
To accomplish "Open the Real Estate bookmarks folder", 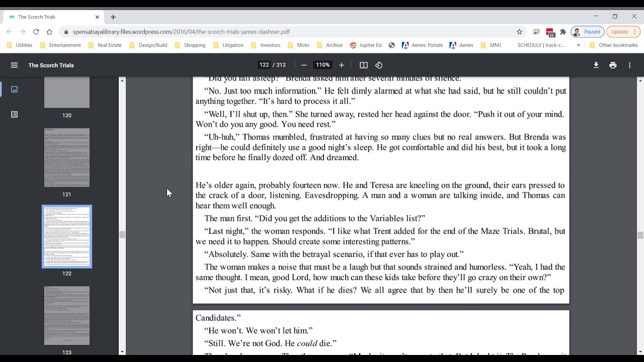I will point(105,45).
